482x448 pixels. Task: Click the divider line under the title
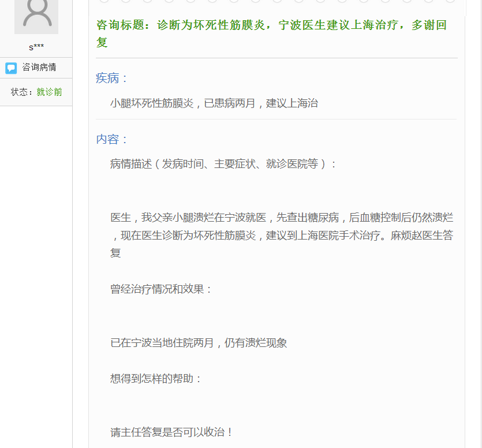[277, 58]
